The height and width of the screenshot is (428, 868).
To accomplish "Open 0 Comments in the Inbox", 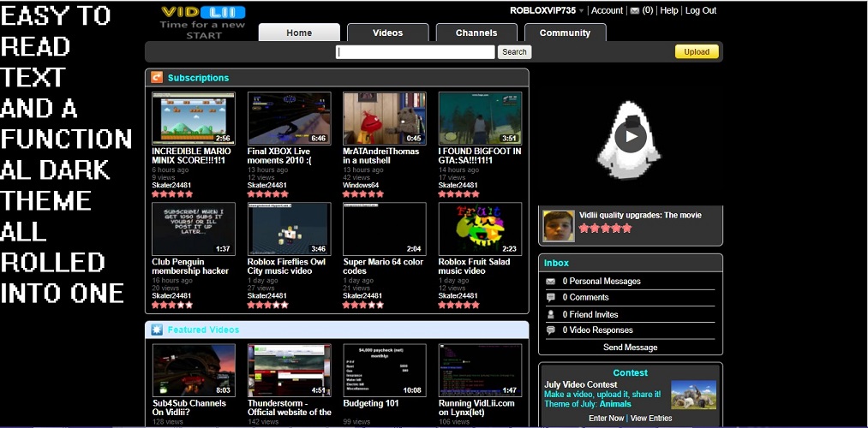I will pyautogui.click(x=585, y=298).
